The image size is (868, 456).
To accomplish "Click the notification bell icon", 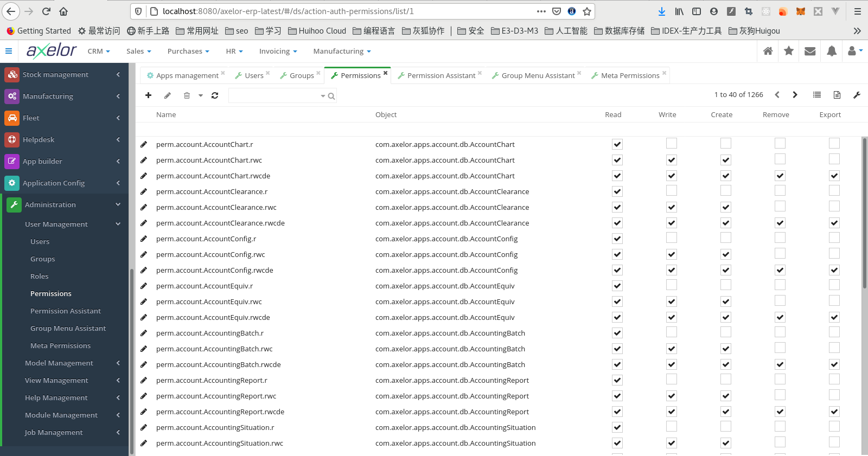I will point(832,51).
